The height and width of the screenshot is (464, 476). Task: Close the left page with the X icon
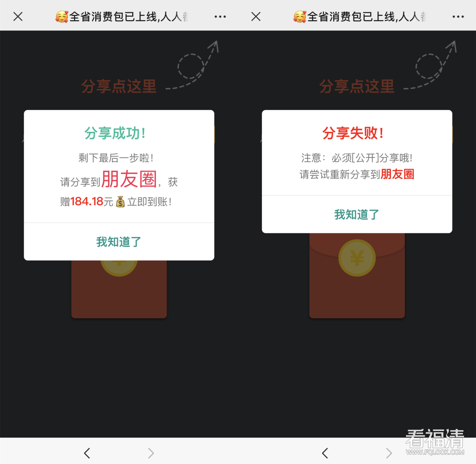click(x=18, y=16)
